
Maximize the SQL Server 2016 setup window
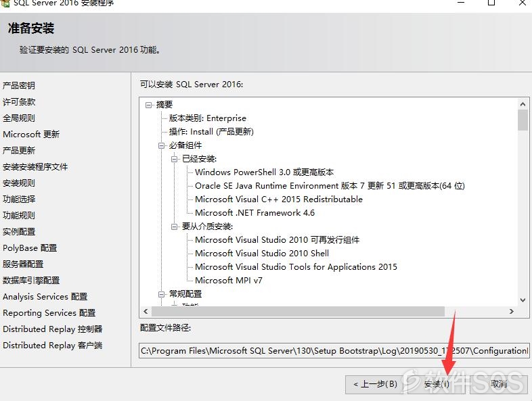click(x=491, y=3)
